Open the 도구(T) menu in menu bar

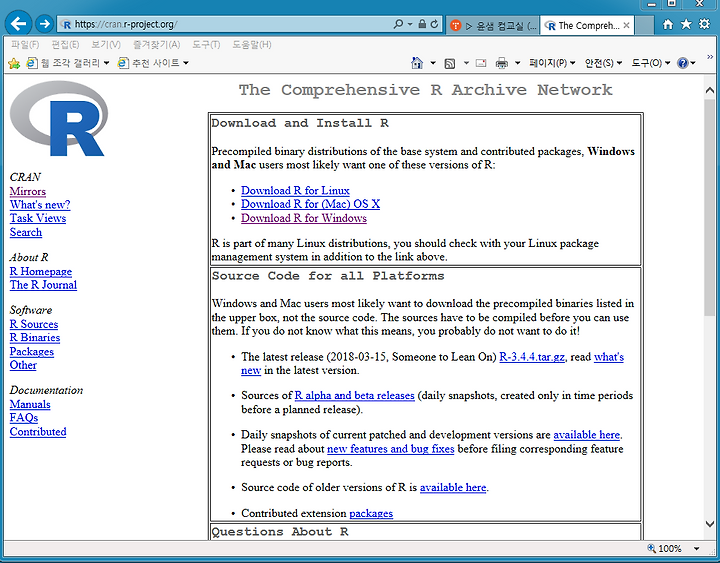206,45
